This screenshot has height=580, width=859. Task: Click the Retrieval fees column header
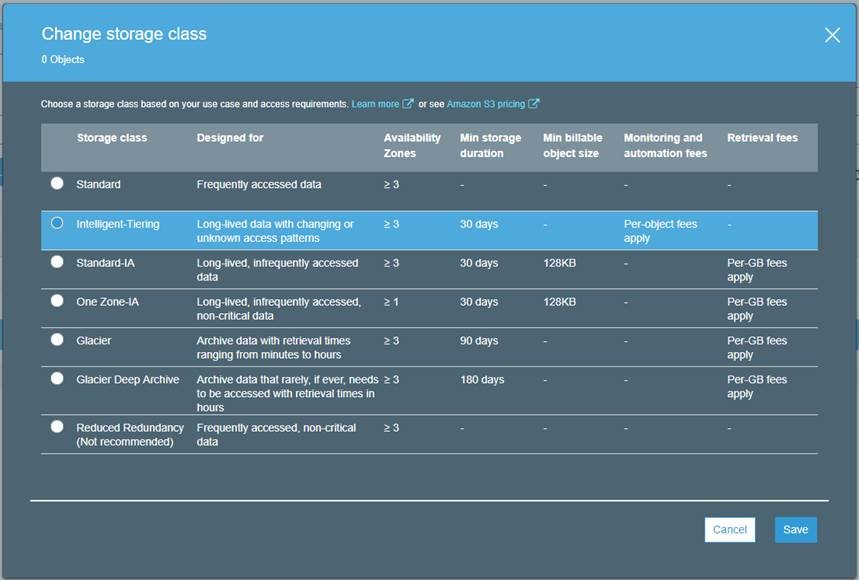[x=762, y=138]
